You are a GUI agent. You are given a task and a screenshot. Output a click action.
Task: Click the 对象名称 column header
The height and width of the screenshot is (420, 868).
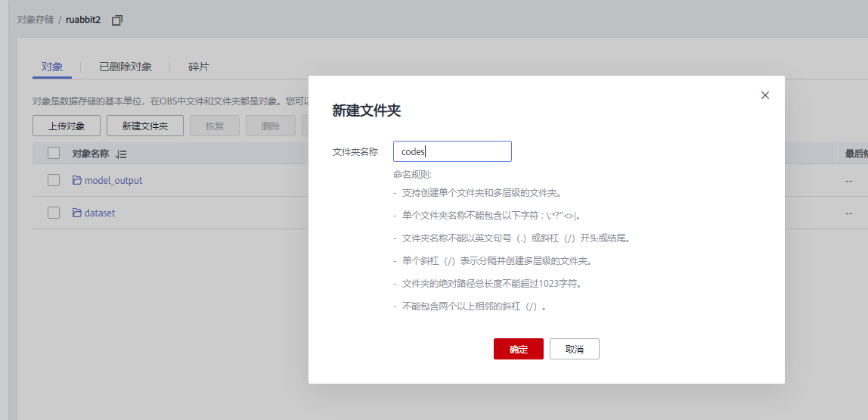click(90, 154)
